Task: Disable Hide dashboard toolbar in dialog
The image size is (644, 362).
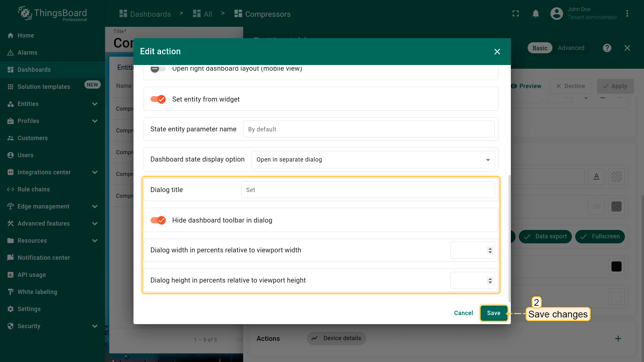Action: click(x=158, y=220)
